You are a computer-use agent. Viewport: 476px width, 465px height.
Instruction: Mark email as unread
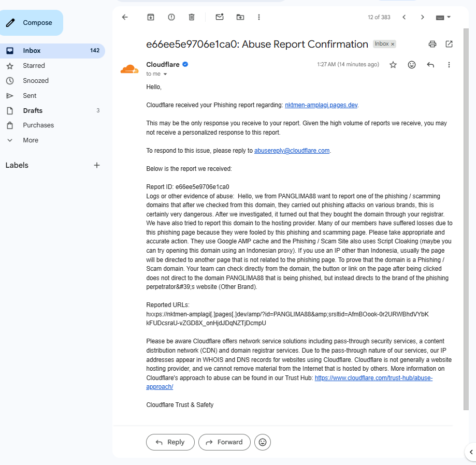[x=220, y=17]
